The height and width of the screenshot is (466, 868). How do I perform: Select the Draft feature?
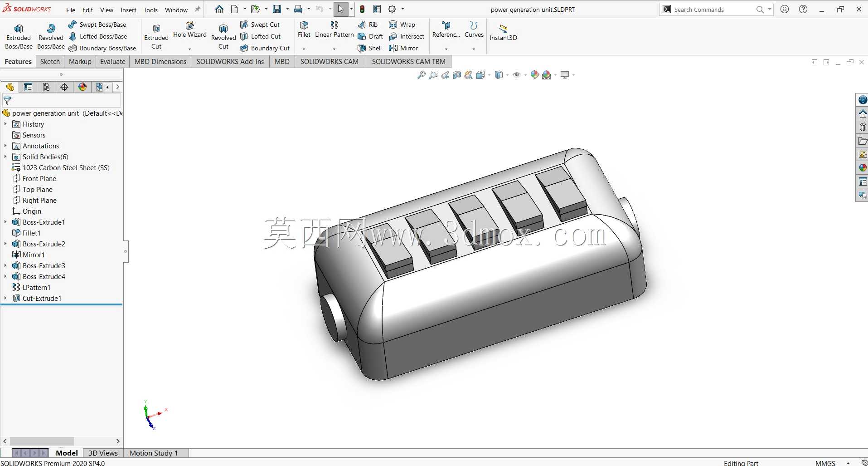tap(370, 36)
